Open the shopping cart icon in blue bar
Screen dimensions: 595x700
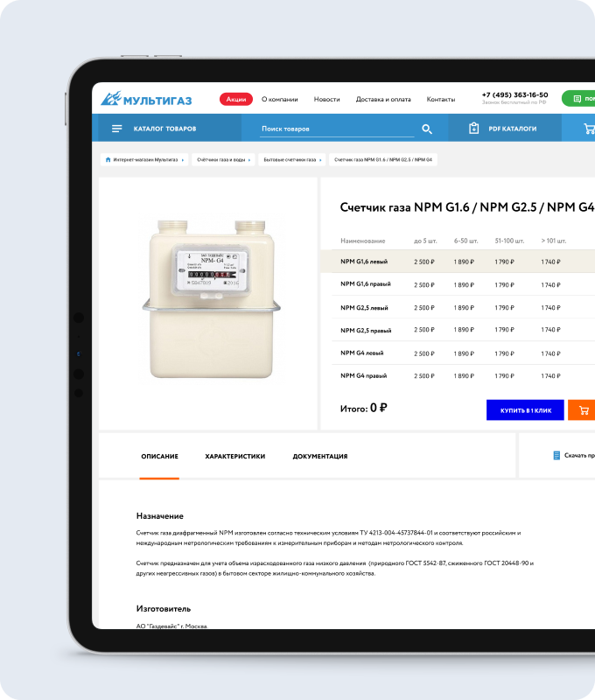[589, 129]
